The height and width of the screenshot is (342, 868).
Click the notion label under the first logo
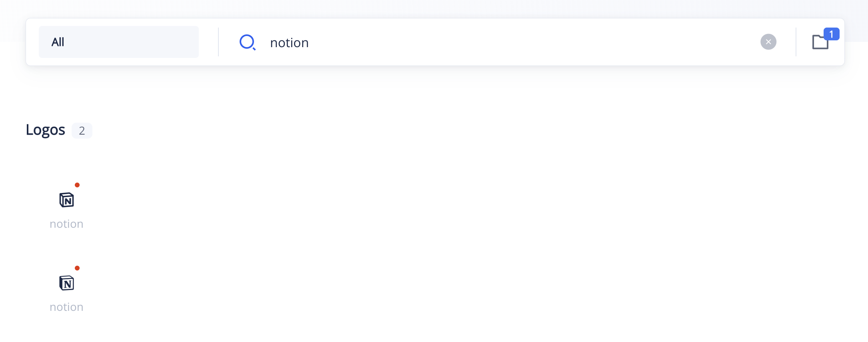[66, 224]
